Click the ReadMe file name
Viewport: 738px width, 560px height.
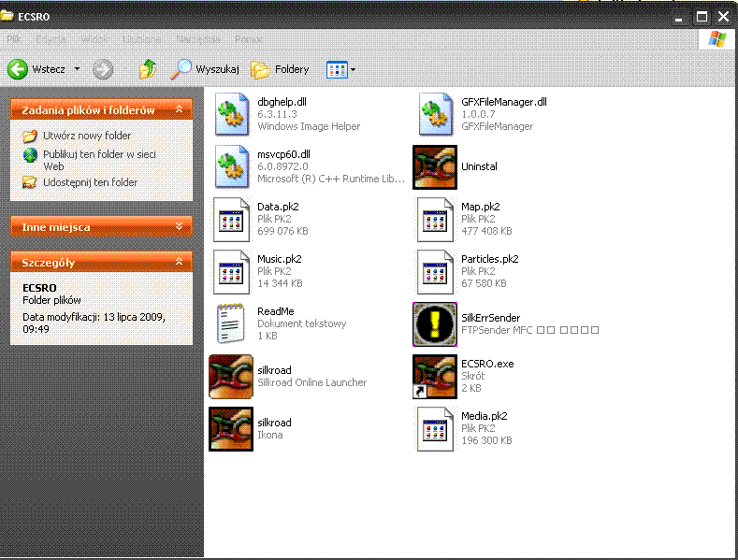(275, 311)
